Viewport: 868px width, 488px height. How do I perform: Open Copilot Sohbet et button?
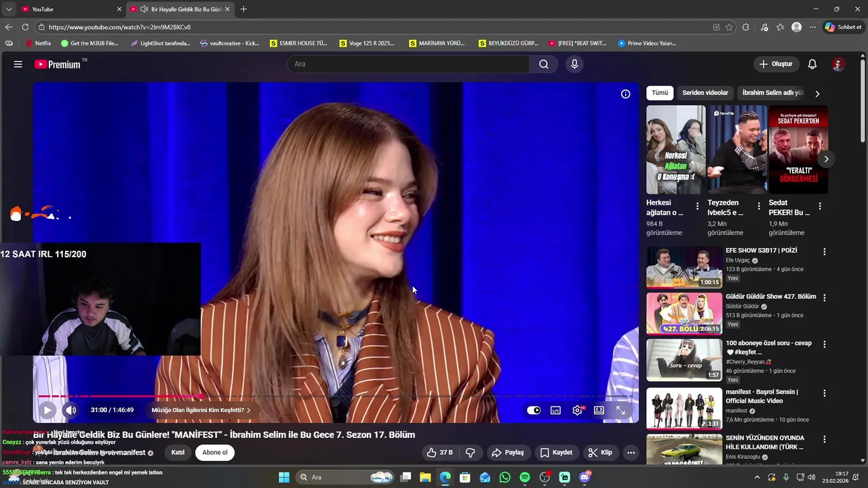(843, 27)
